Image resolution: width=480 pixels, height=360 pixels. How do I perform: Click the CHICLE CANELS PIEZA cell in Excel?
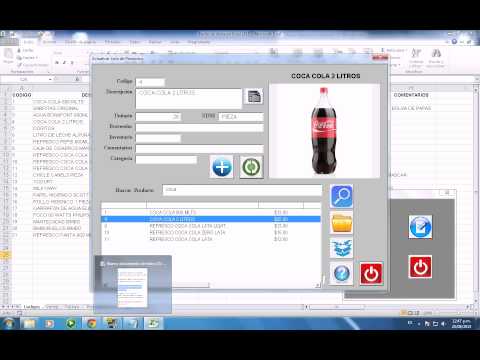[58, 175]
